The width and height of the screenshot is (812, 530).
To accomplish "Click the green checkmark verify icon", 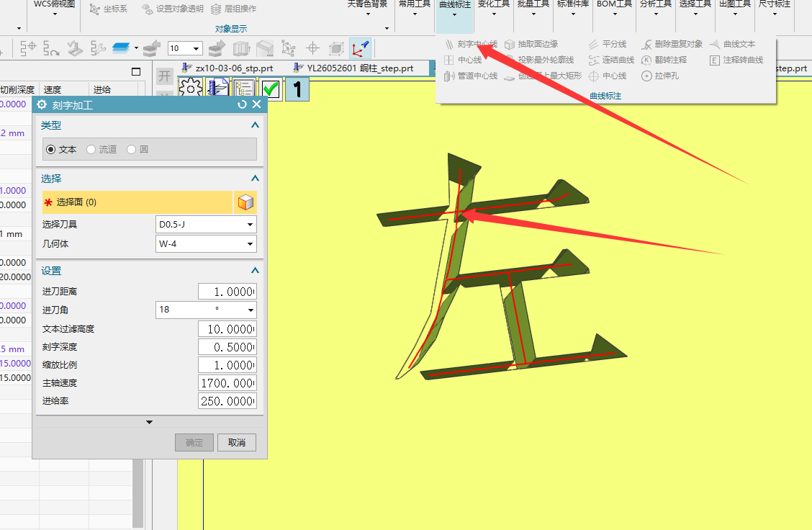I will 271,89.
